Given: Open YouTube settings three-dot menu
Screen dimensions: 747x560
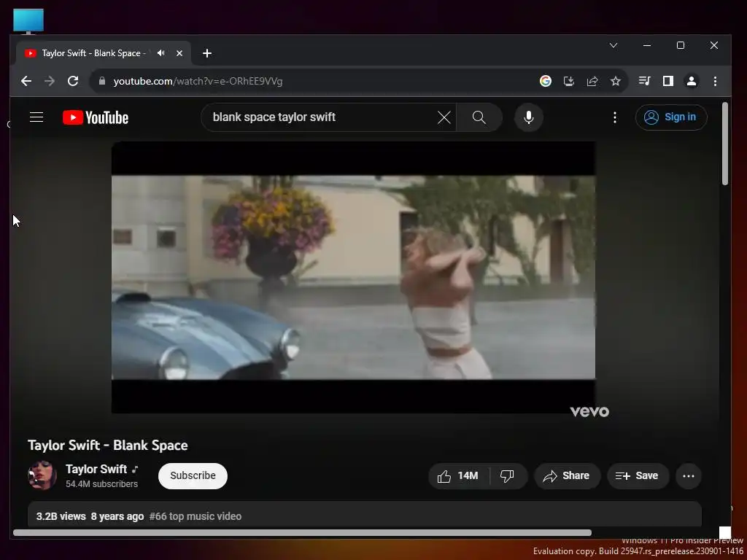Looking at the screenshot, I should 614,117.
